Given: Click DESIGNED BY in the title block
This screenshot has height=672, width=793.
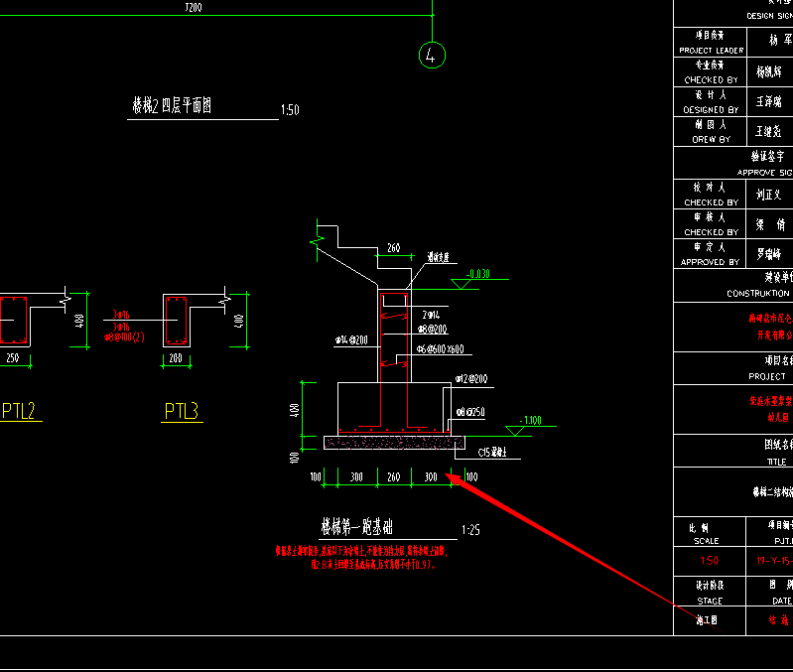Looking at the screenshot, I should 711,110.
